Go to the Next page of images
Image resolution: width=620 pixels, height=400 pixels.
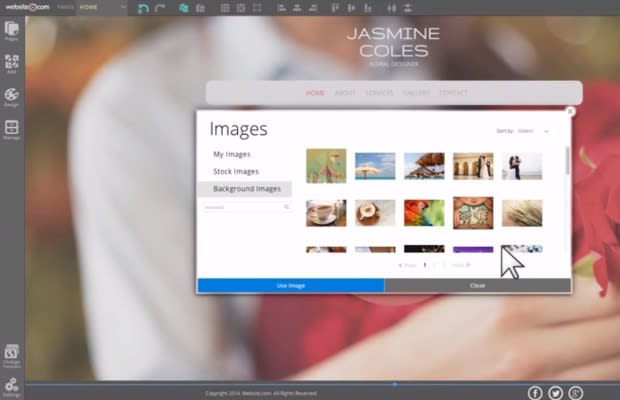(461, 265)
